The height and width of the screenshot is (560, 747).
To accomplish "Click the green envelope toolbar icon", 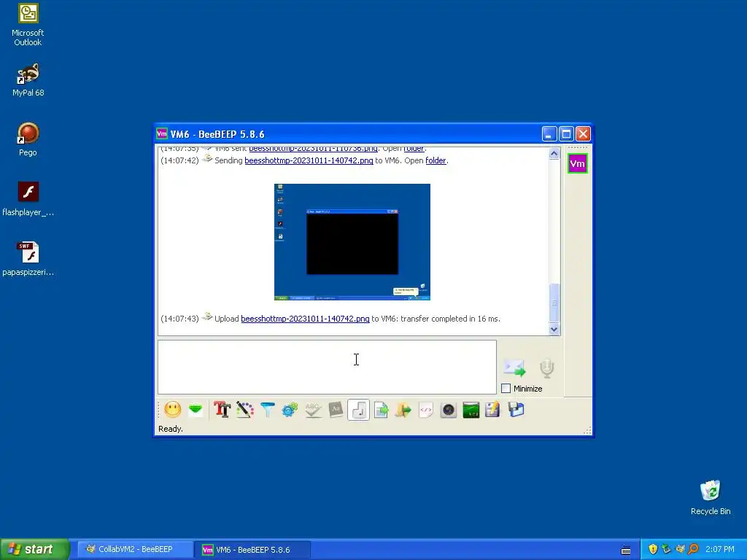I will pos(196,410).
